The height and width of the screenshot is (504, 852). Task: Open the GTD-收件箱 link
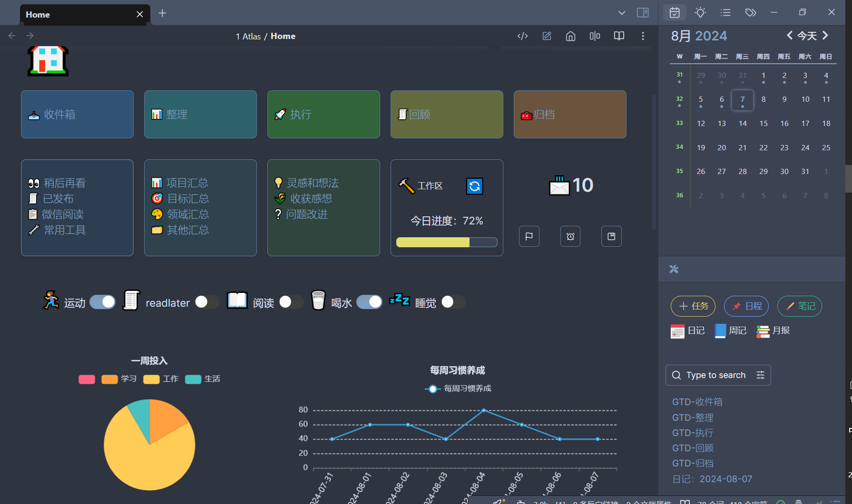697,402
